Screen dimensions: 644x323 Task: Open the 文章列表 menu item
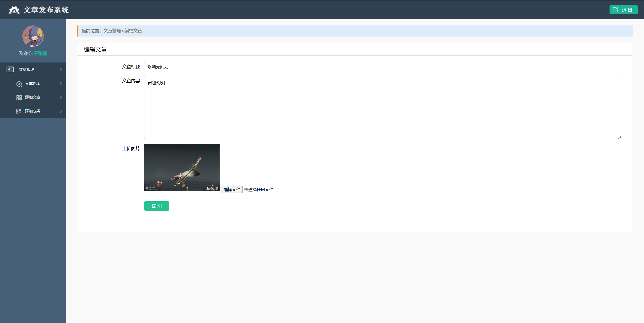click(33, 83)
